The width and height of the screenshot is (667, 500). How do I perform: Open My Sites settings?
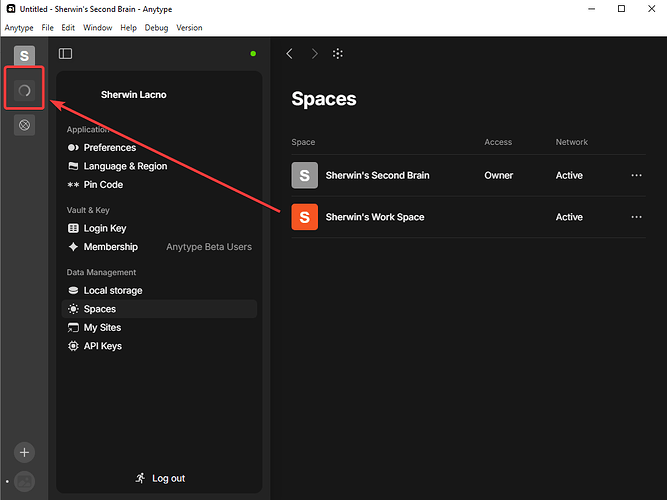(x=159, y=328)
